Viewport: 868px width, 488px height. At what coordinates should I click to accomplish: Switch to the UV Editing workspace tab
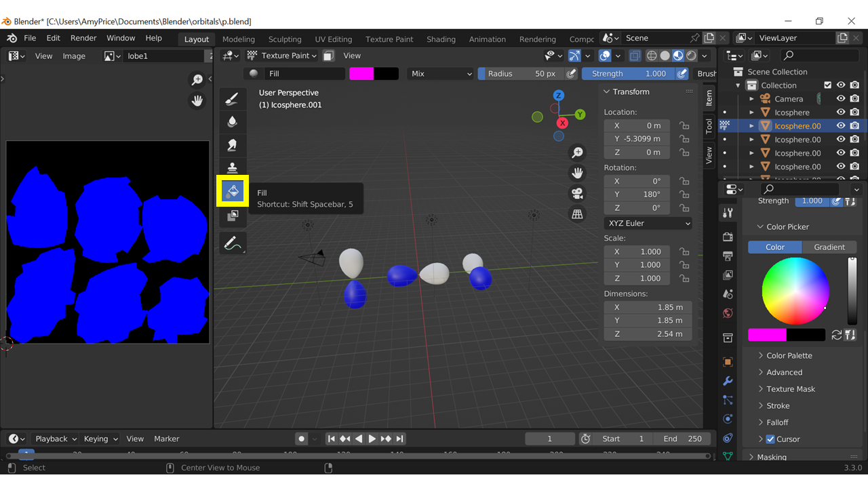pos(334,39)
